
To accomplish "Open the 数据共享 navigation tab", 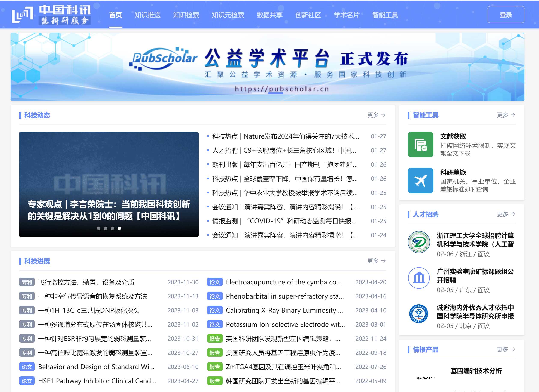I will [269, 15].
